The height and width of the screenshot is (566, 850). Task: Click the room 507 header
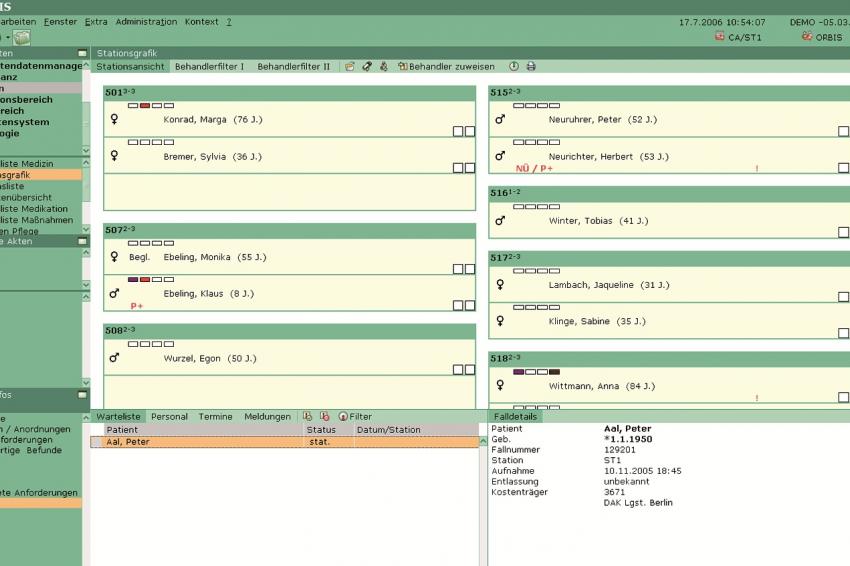[x=289, y=230]
